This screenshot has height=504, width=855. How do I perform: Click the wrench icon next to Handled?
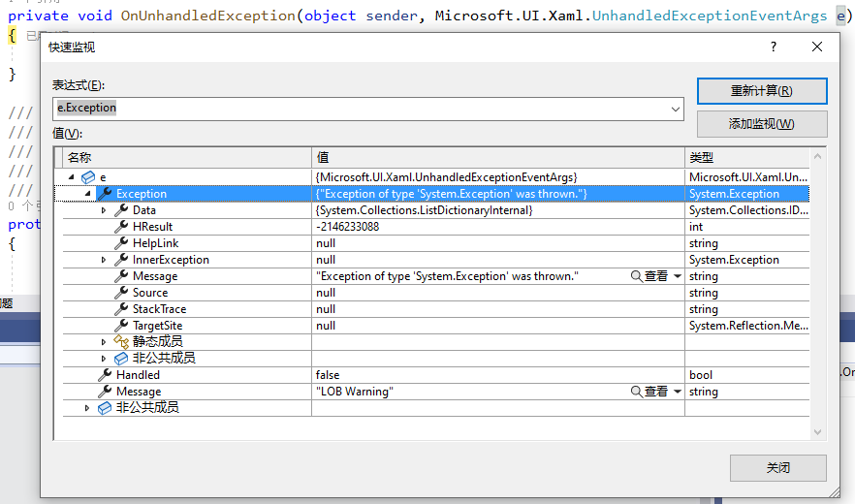(105, 375)
